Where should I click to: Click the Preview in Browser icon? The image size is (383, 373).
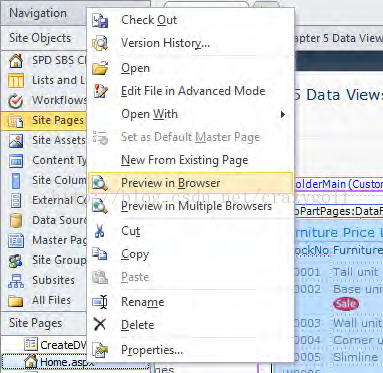[100, 183]
